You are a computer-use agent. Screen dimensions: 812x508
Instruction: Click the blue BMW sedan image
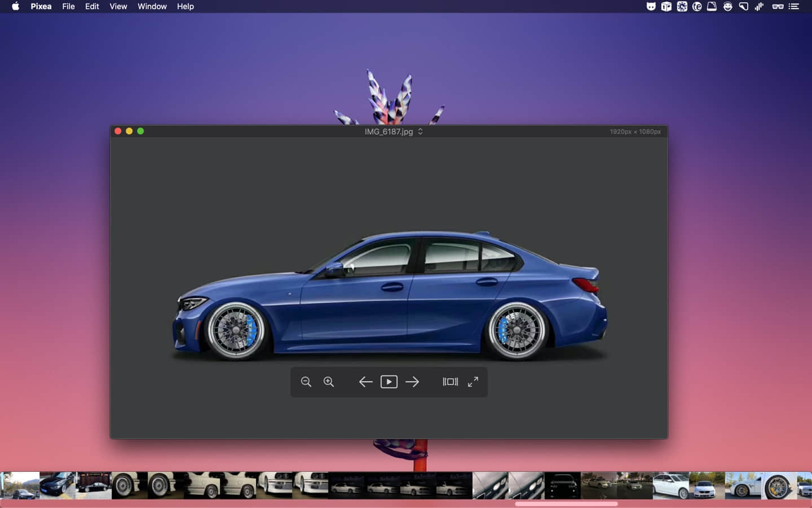click(x=389, y=296)
